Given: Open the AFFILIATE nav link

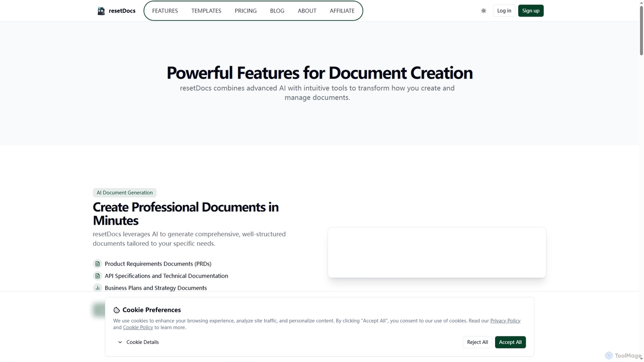Looking at the screenshot, I should point(342,11).
